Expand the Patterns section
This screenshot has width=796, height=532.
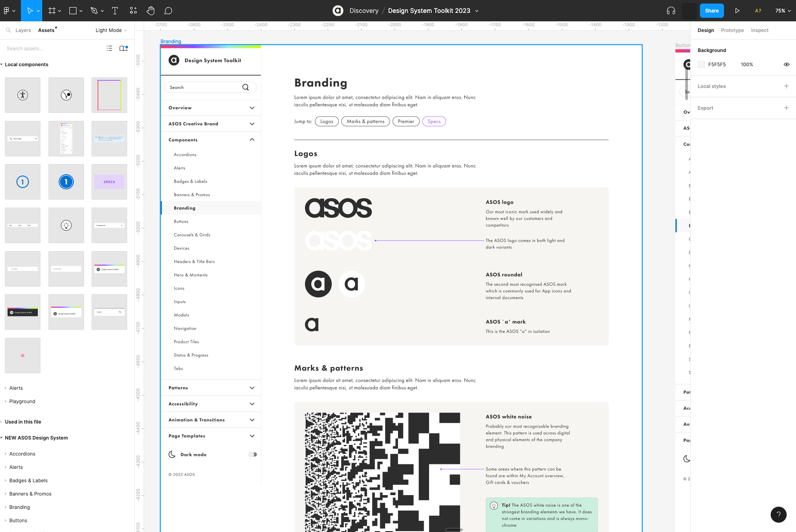coord(252,388)
